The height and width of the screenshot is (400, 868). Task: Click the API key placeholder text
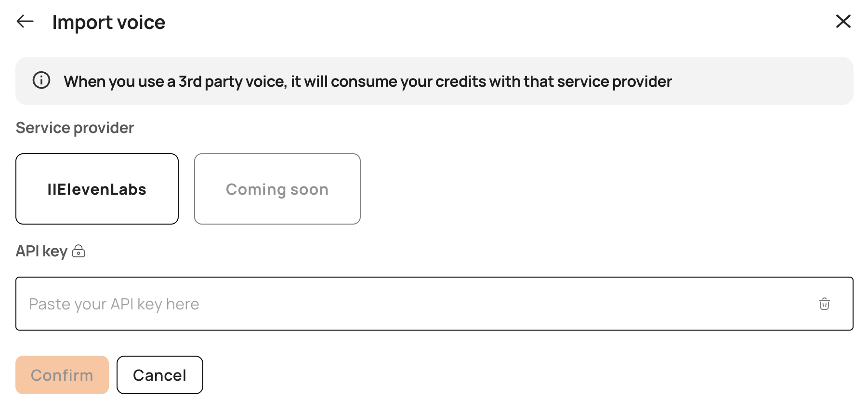click(114, 304)
